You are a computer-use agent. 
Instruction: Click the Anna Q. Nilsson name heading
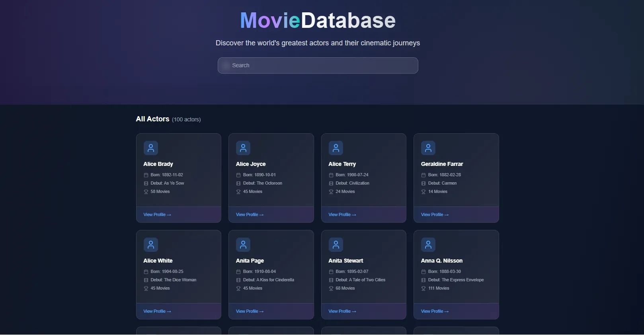coord(442,261)
